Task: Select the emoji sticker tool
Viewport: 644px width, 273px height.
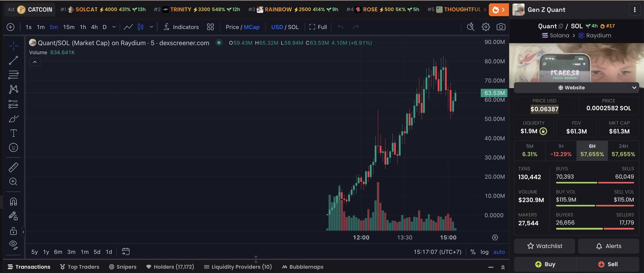Action: click(13, 148)
